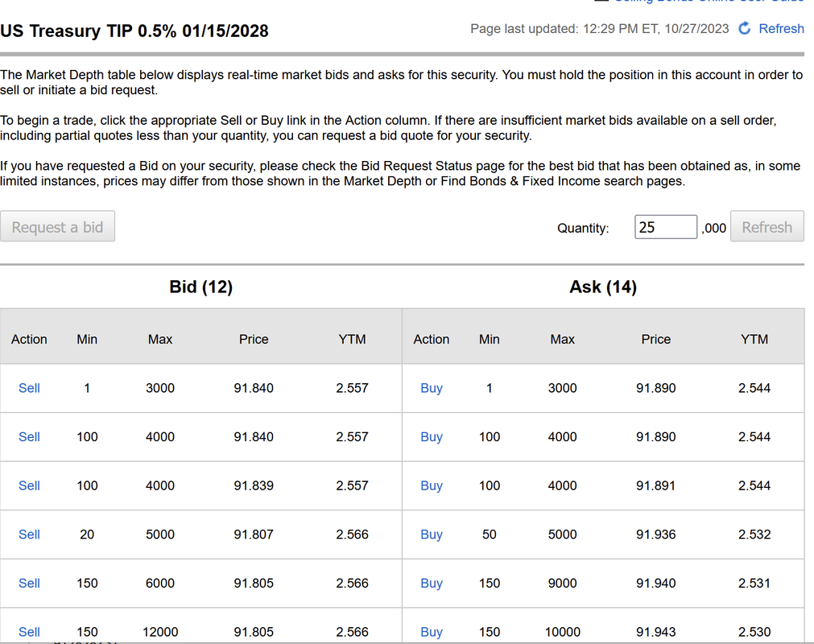Click the ask price 91.936
Screen dimensions: 814x644
(x=655, y=535)
